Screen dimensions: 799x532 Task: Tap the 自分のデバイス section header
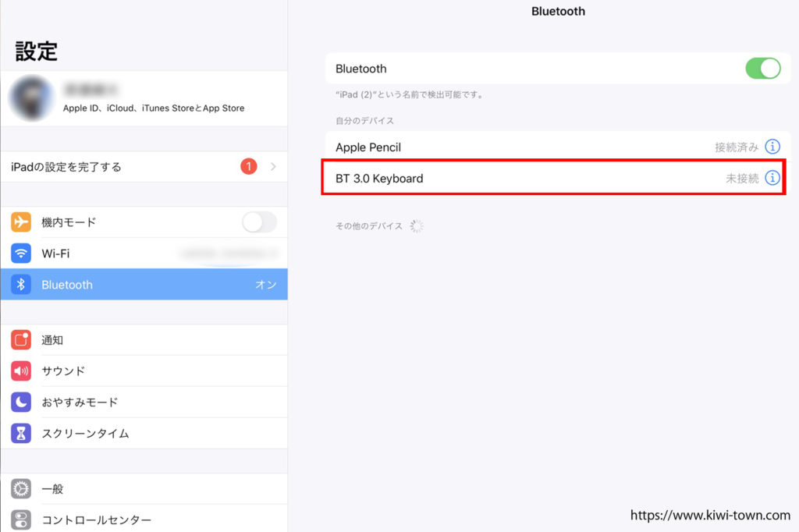[x=364, y=121]
